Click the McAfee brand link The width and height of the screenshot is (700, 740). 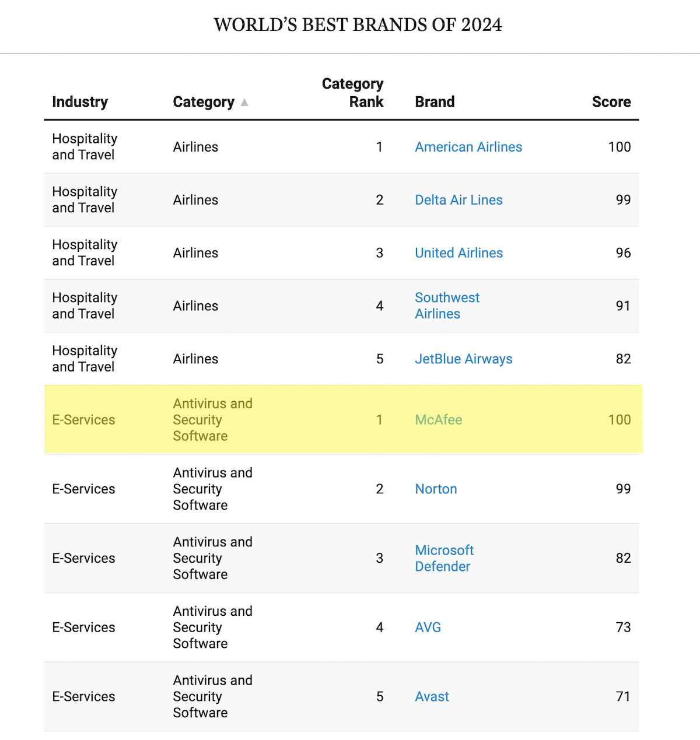click(x=438, y=420)
